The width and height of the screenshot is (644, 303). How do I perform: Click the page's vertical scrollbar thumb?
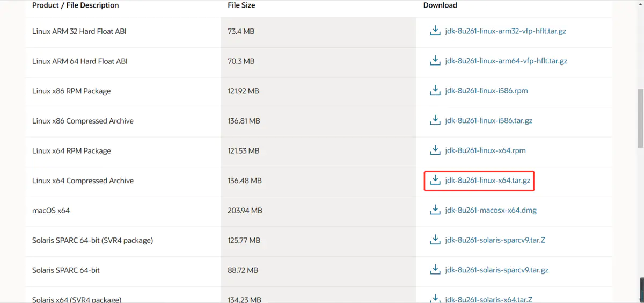click(x=640, y=118)
